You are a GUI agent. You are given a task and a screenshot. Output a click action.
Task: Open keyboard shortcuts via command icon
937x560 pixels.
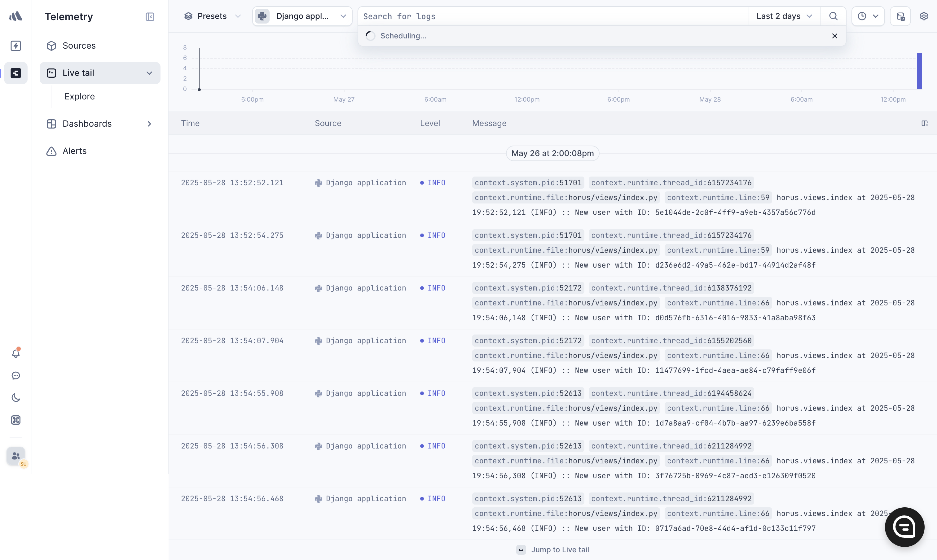[x=15, y=420]
